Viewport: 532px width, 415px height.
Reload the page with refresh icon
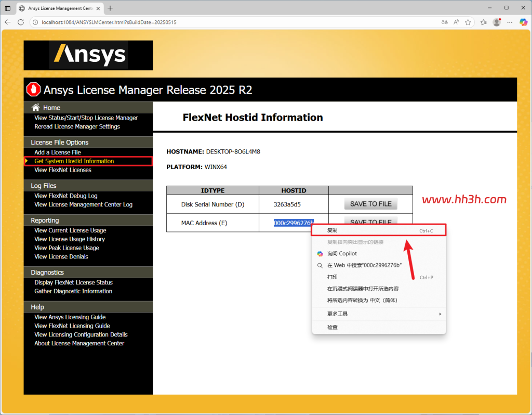21,22
